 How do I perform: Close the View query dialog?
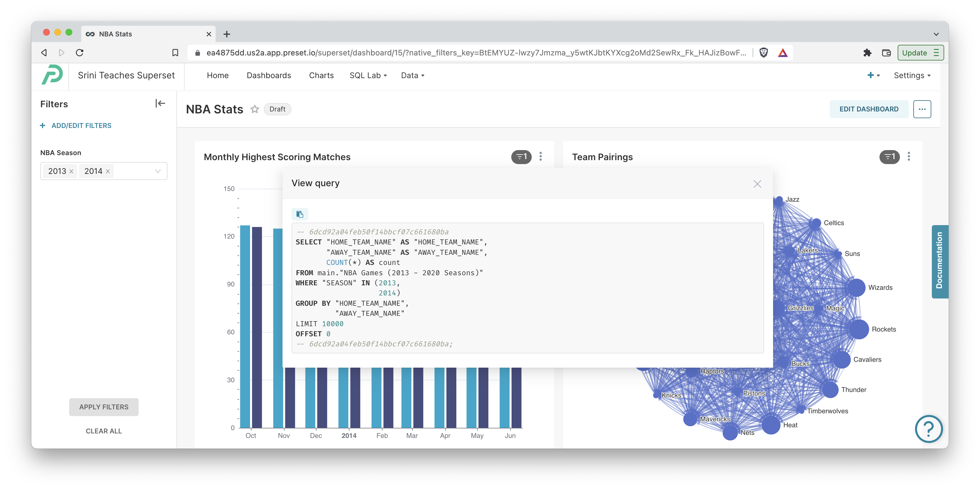pos(757,184)
